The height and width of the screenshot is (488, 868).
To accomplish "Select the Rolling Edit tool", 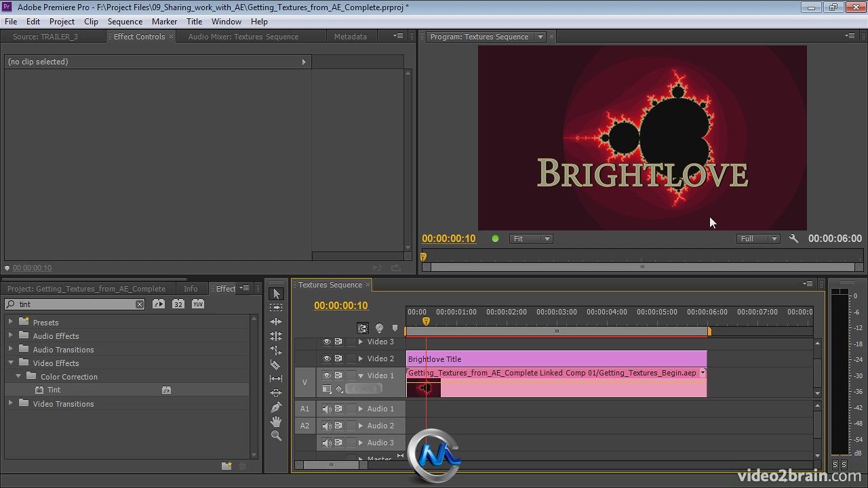I will pos(276,336).
